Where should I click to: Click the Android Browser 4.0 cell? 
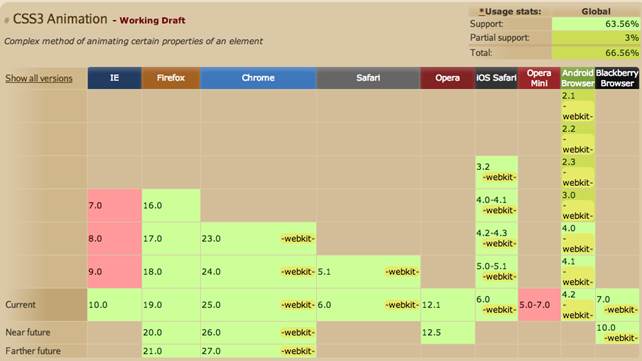click(577, 239)
